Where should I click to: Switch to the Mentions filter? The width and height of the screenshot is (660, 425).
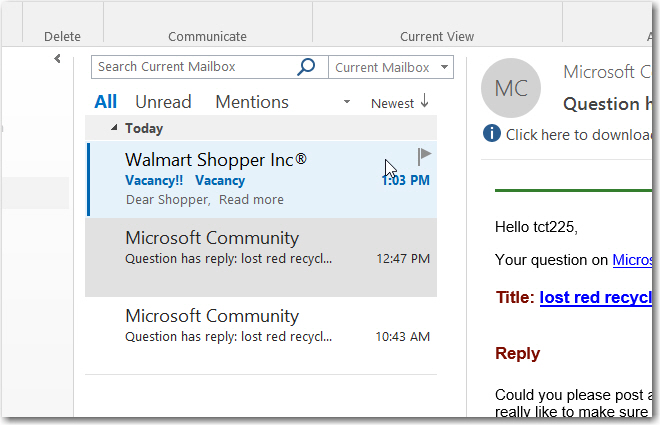click(x=252, y=102)
